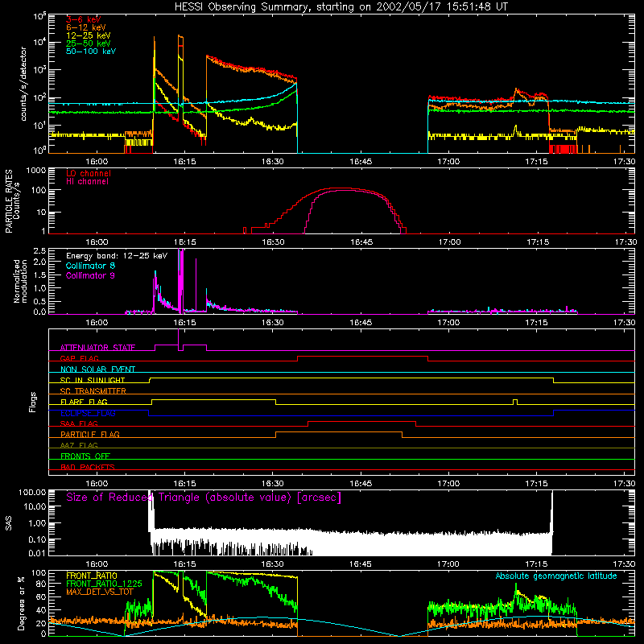Click the NON SOLAR EVENT label
Viewport: 644px width, 644px height.
click(x=97, y=369)
